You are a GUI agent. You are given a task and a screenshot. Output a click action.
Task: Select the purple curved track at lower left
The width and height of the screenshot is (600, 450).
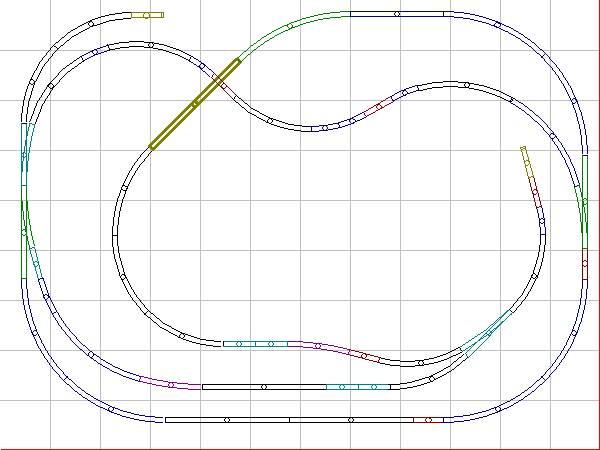click(x=171, y=384)
